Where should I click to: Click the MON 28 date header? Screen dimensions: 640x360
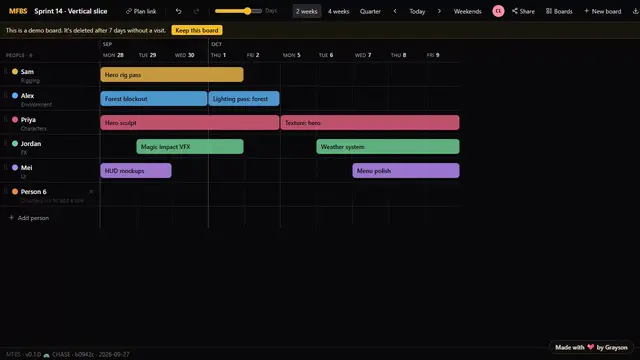pyautogui.click(x=113, y=55)
